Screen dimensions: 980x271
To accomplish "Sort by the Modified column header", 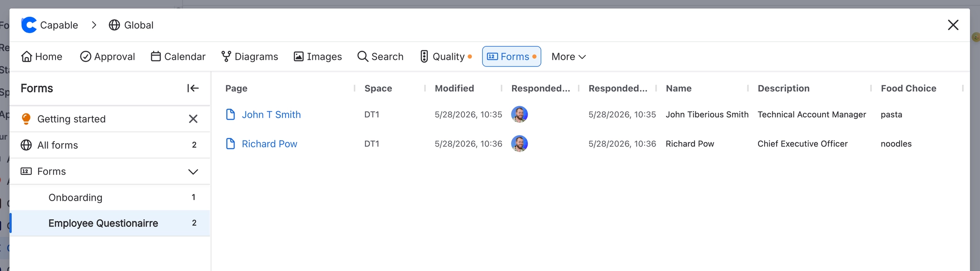I will (x=454, y=88).
